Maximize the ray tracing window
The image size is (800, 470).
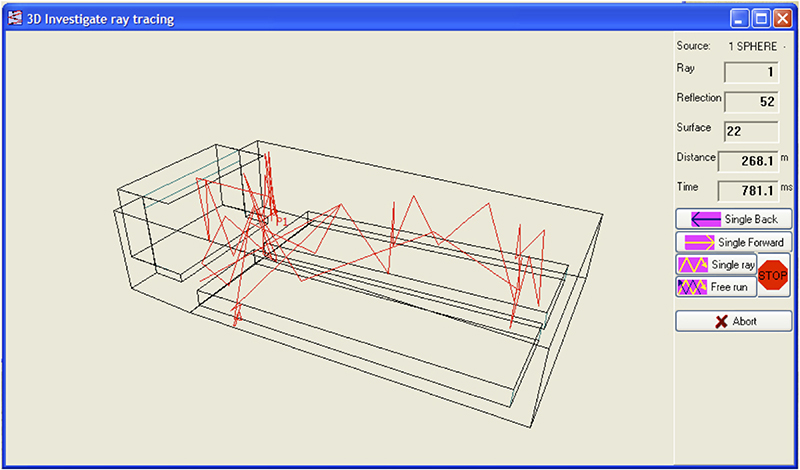click(x=761, y=20)
